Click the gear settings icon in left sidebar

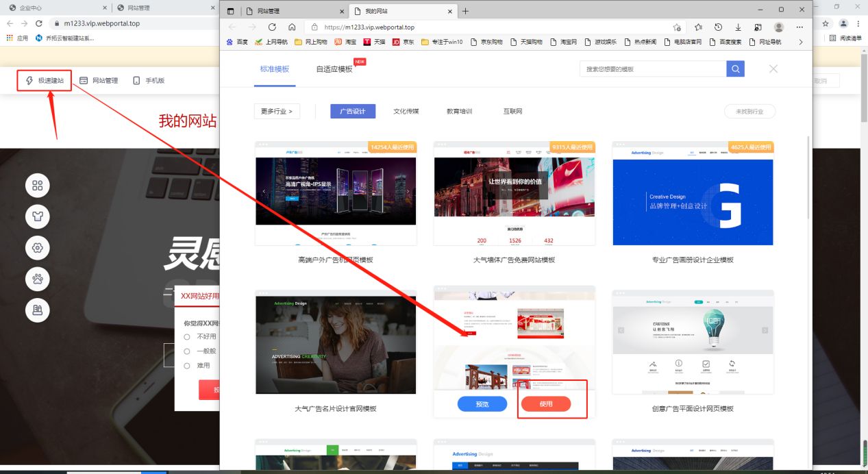click(x=38, y=248)
